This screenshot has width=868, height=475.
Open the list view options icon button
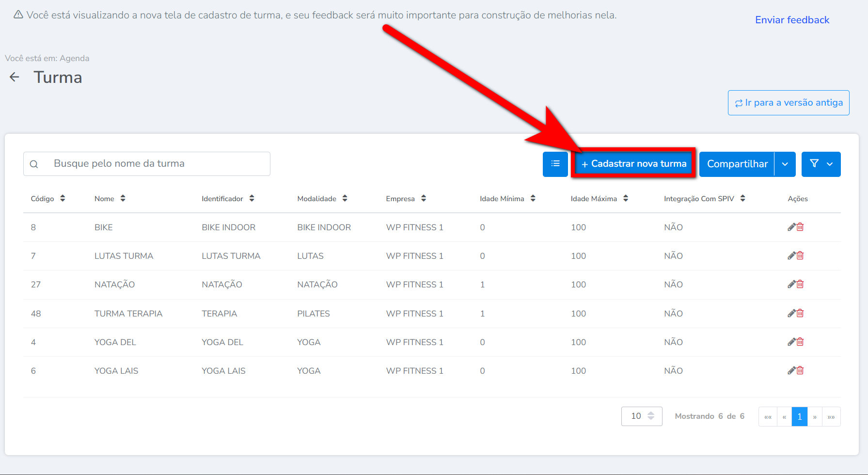pyautogui.click(x=555, y=164)
